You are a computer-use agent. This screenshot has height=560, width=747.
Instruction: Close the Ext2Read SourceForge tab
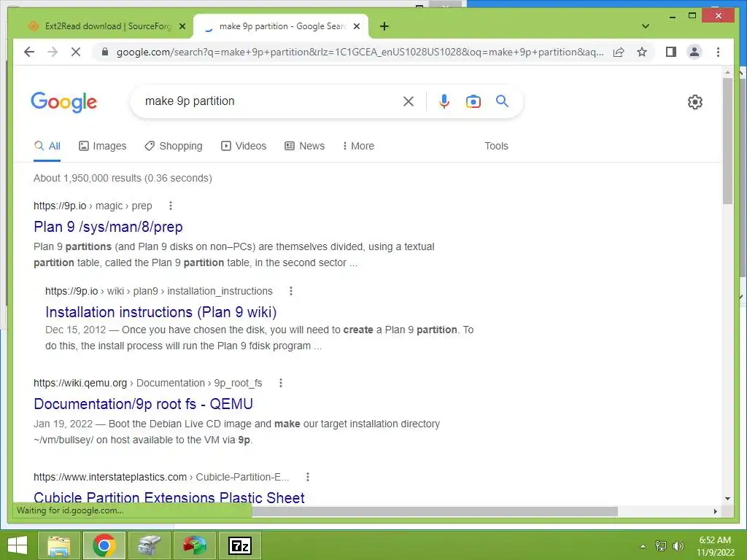[x=182, y=27]
